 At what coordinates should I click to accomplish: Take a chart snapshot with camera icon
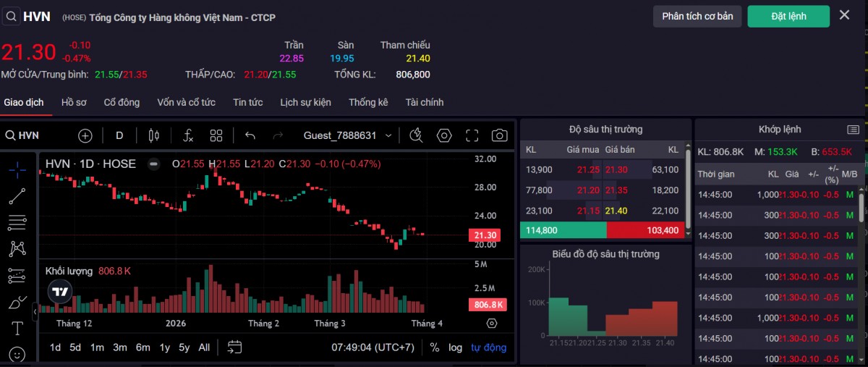click(x=499, y=135)
